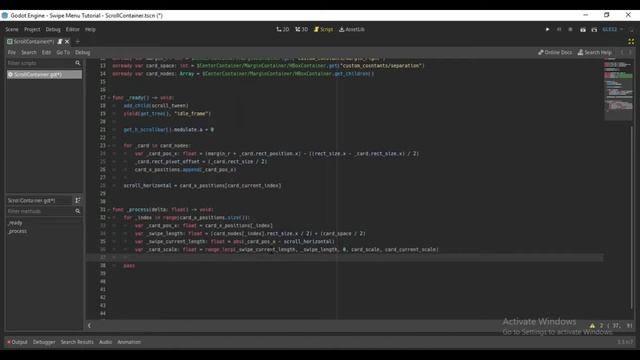Screen dimensions: 640x360
Task: Pause the running scene
Action: point(559,29)
